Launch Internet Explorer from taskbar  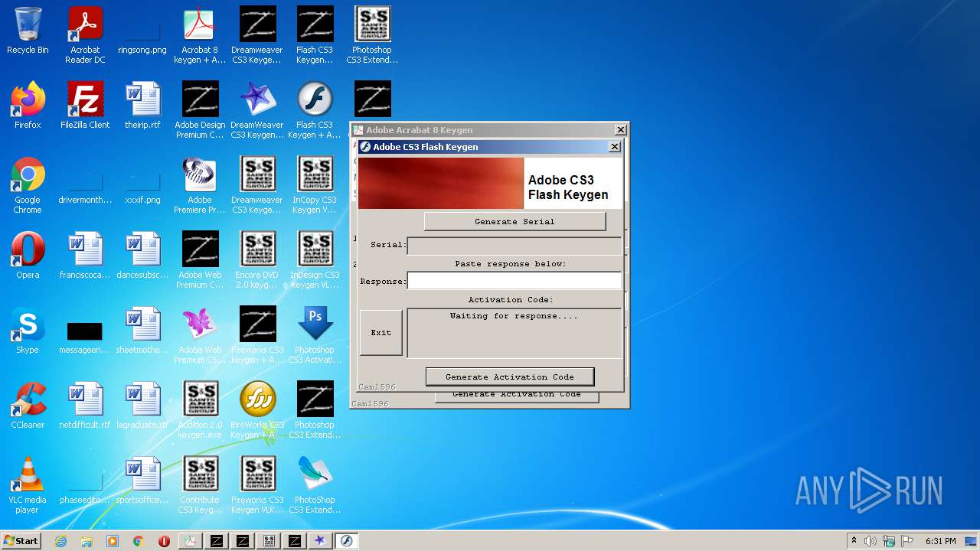coord(60,541)
